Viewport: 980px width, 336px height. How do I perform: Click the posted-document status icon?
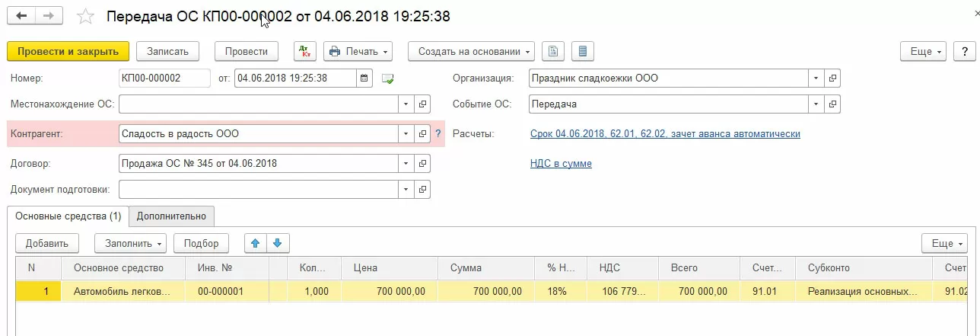(388, 78)
